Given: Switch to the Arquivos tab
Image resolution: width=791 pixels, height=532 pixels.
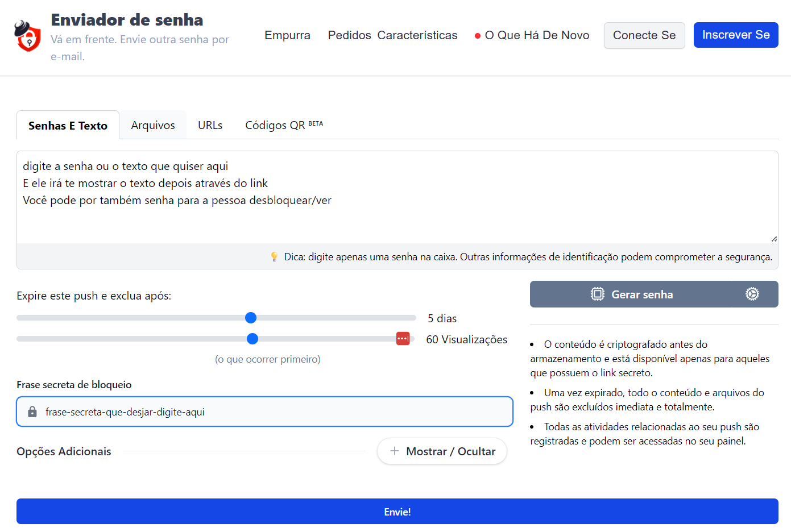Looking at the screenshot, I should point(152,124).
